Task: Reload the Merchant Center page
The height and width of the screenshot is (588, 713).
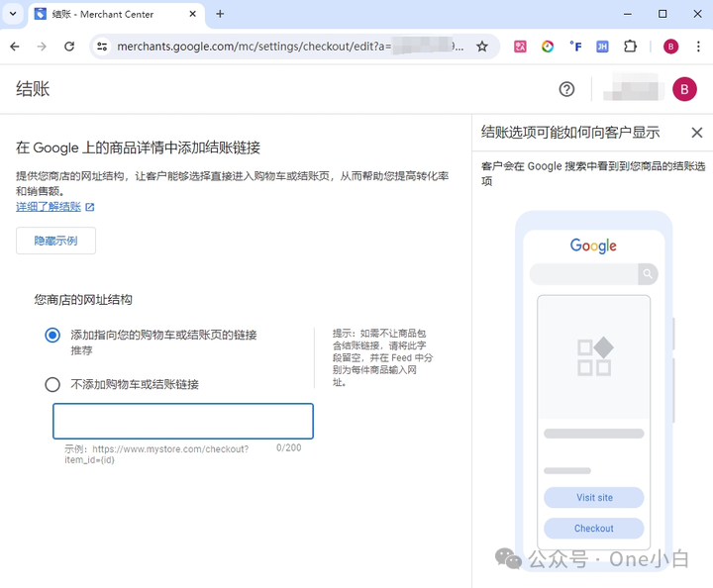Action: coord(69,47)
